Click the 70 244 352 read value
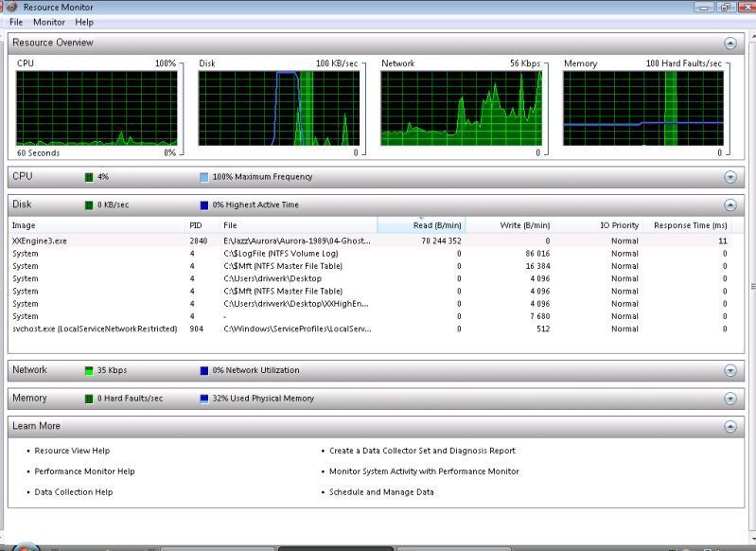Screen dimensions: 756x551 [441, 240]
